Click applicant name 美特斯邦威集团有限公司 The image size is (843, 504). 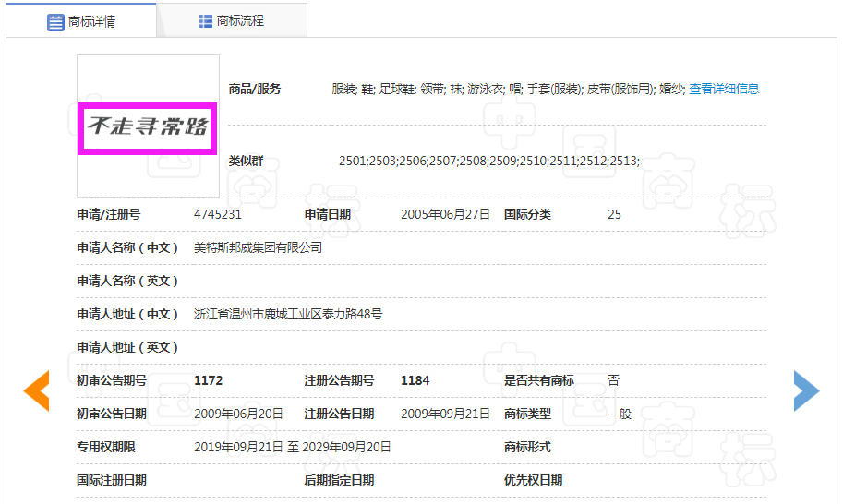pos(258,247)
